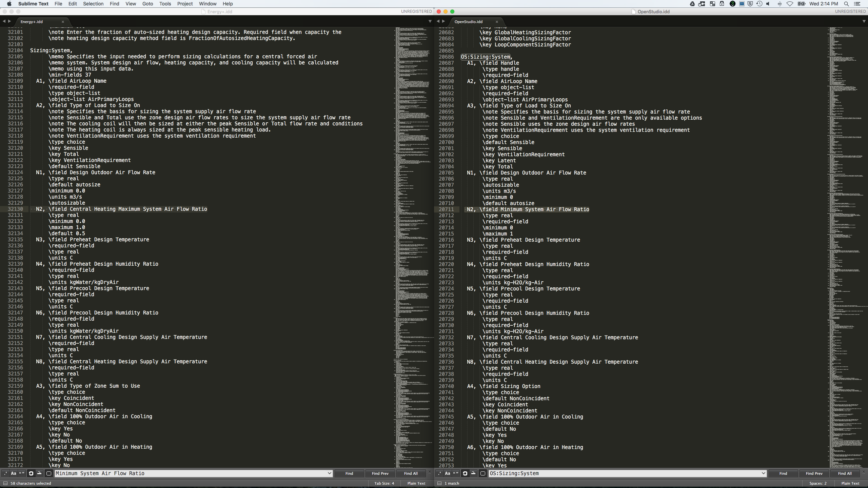Close the Energy+.idd tab

tap(63, 22)
